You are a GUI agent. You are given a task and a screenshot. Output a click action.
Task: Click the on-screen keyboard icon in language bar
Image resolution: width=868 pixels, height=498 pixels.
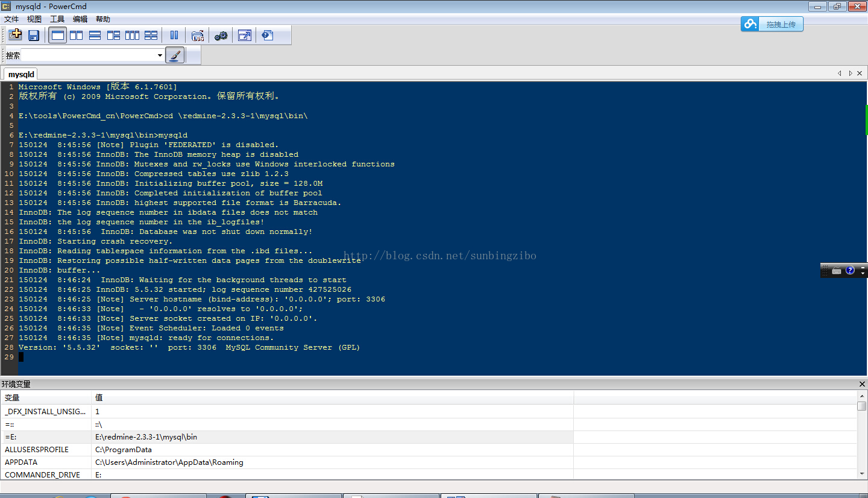pyautogui.click(x=837, y=271)
